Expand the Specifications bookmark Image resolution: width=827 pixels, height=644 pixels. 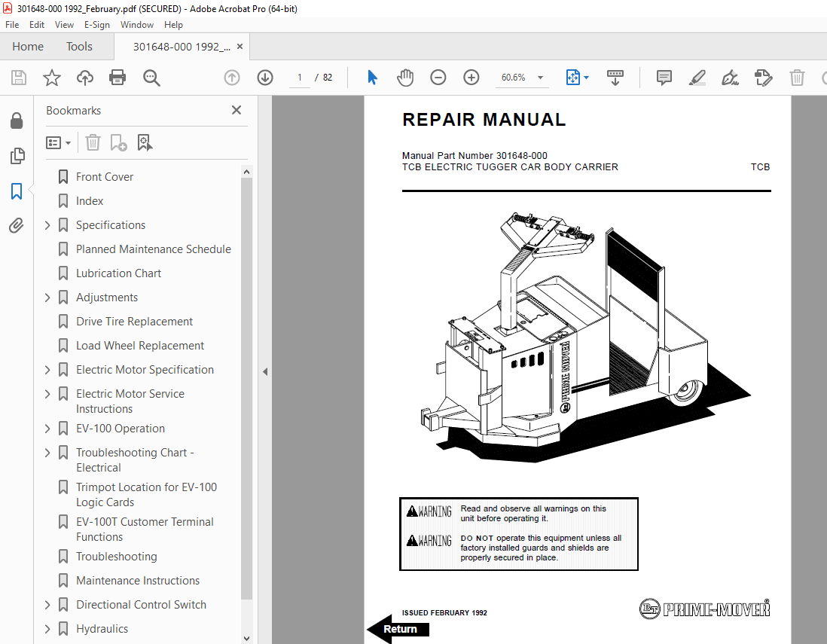47,225
